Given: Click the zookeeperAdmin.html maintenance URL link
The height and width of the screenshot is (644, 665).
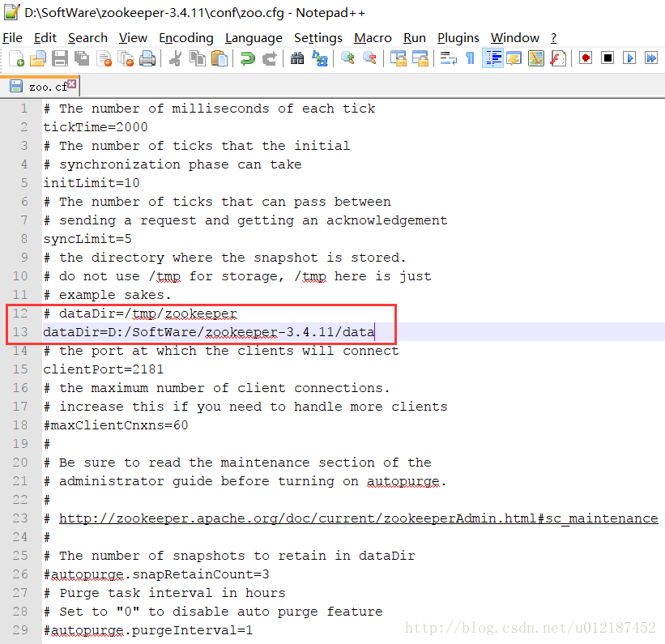Looking at the screenshot, I should point(358,518).
